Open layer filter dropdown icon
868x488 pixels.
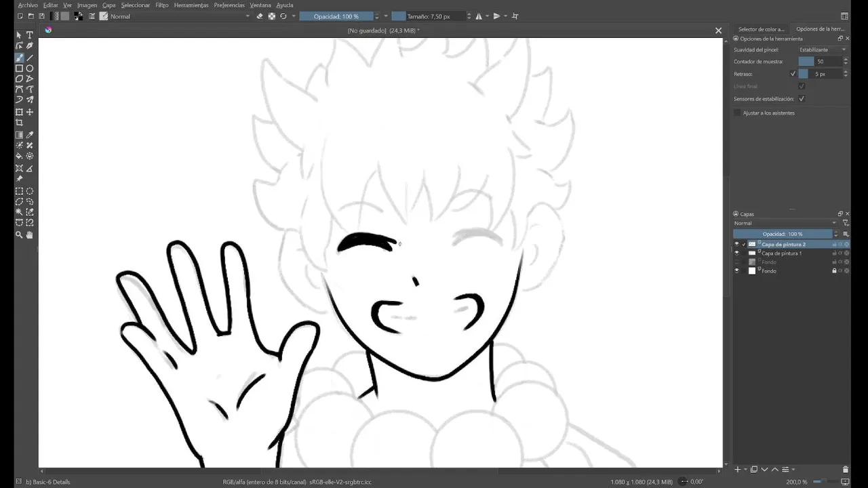[846, 223]
